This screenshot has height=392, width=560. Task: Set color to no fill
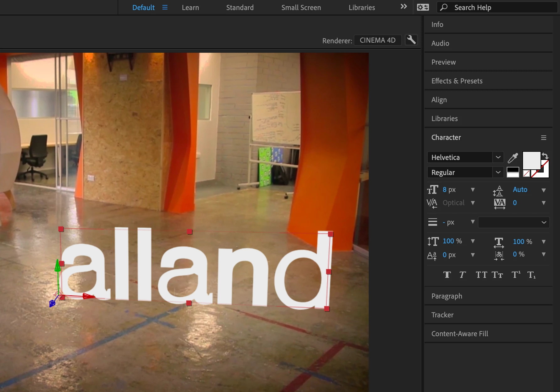tap(526, 173)
